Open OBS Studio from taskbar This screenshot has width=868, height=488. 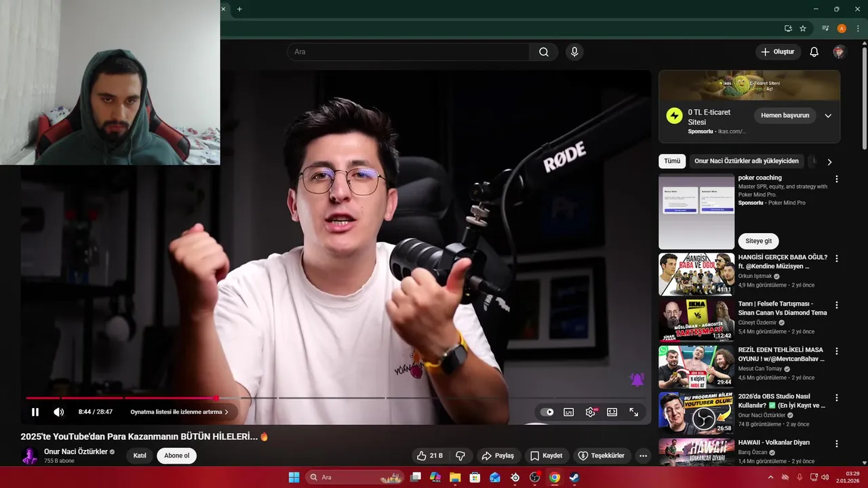click(x=534, y=477)
